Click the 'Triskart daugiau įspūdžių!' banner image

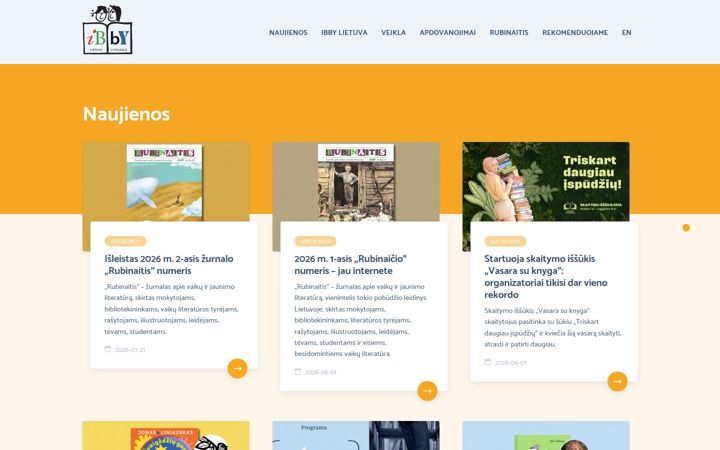point(546,182)
